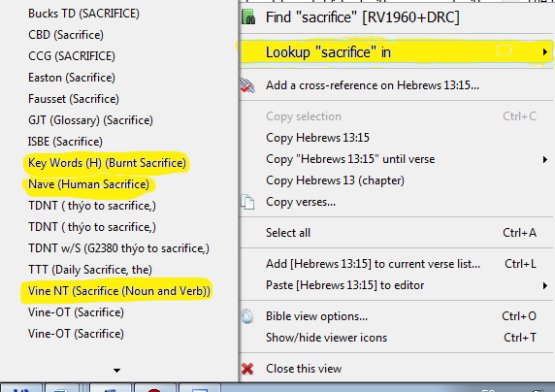Click the cross-reference link icon
The height and width of the screenshot is (392, 555).
click(x=247, y=85)
